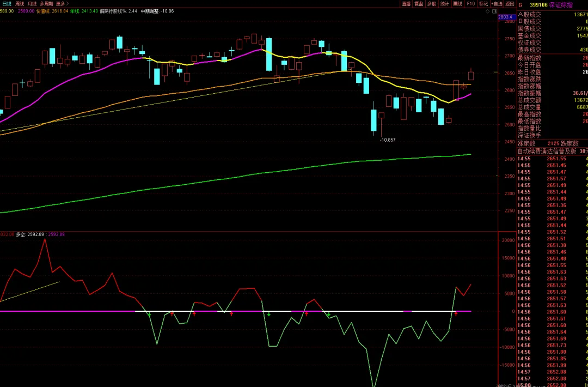Select the 今日开盘 row

click(x=553, y=65)
